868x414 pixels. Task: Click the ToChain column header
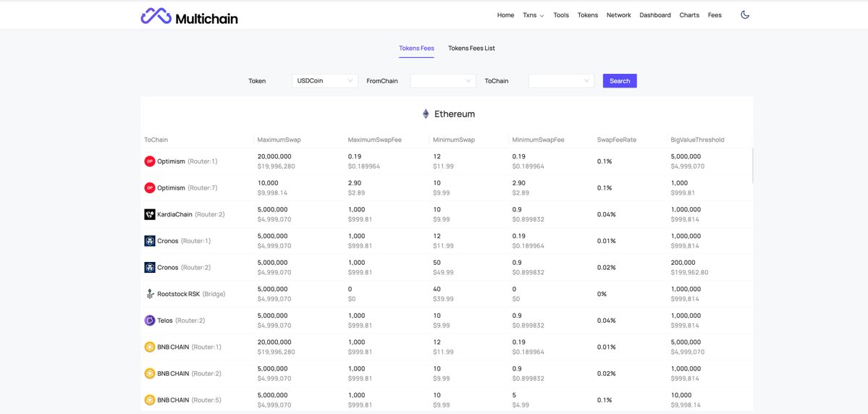coord(156,140)
